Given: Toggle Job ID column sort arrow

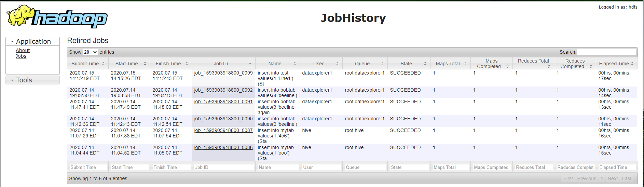Looking at the screenshot, I should [x=250, y=64].
